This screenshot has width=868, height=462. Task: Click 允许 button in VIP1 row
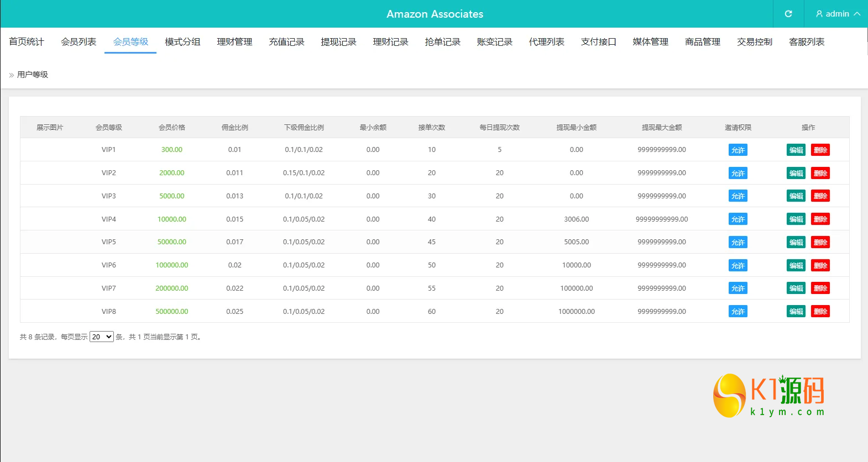pos(738,150)
